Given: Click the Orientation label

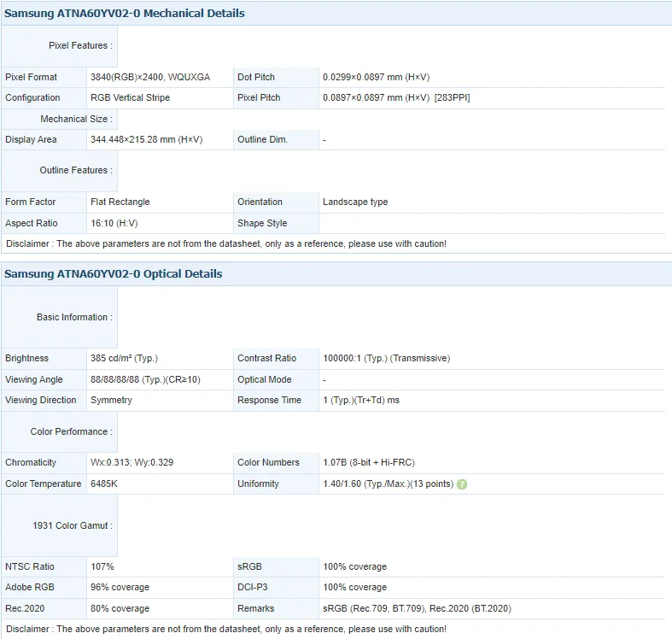Looking at the screenshot, I should pyautogui.click(x=260, y=202).
